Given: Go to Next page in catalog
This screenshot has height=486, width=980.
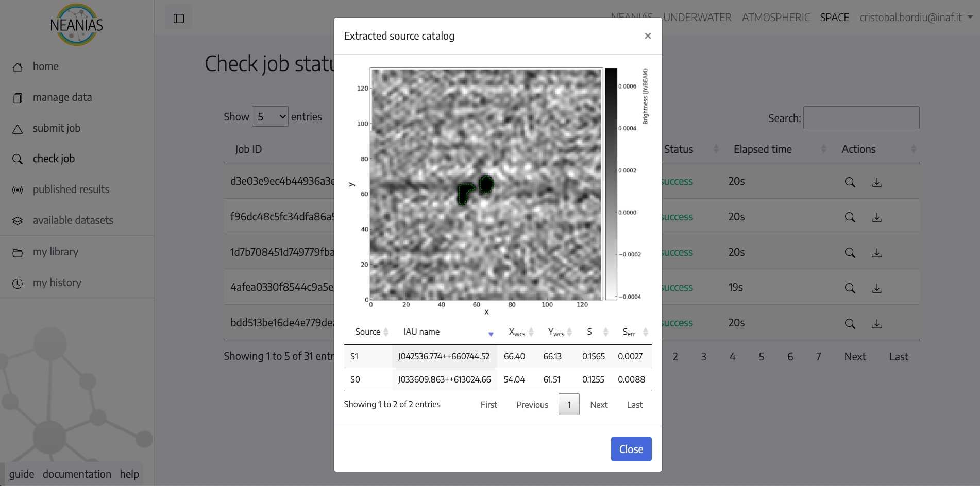Looking at the screenshot, I should [x=599, y=405].
